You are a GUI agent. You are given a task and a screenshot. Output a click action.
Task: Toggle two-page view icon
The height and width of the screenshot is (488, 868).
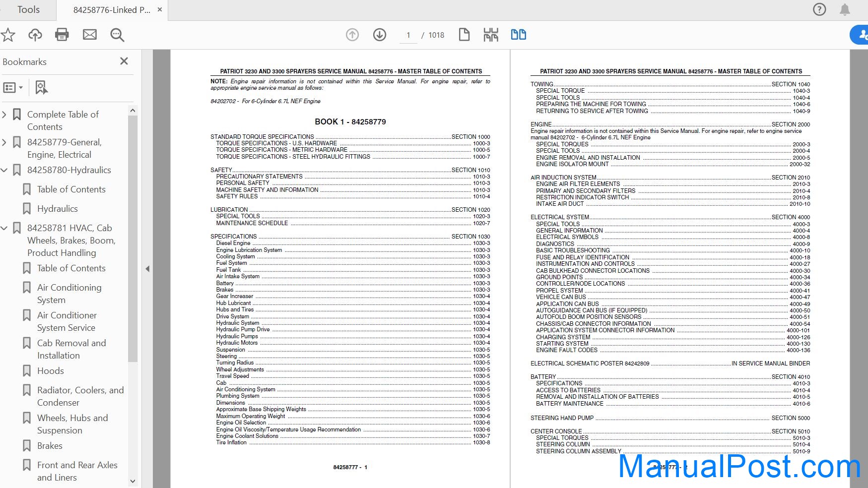pyautogui.click(x=519, y=35)
